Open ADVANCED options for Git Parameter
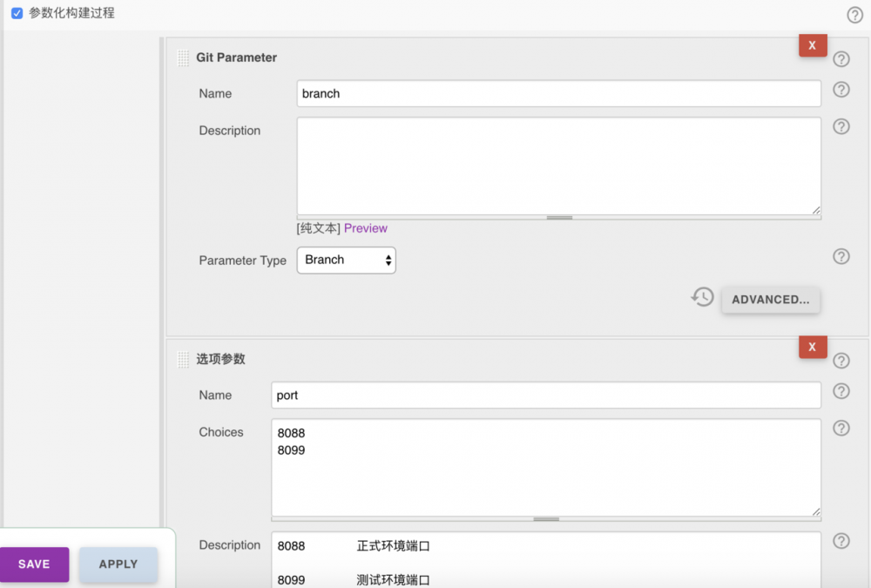The height and width of the screenshot is (588, 871). tap(770, 299)
